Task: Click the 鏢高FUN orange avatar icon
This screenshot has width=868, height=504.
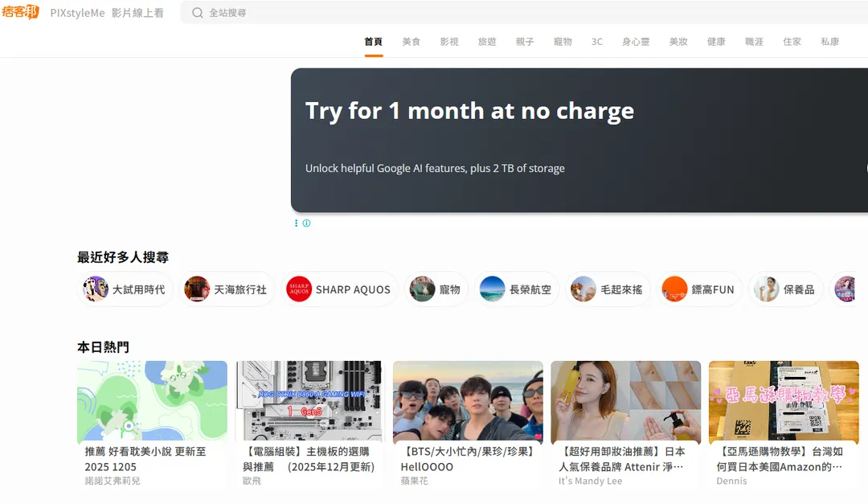Action: [x=675, y=289]
